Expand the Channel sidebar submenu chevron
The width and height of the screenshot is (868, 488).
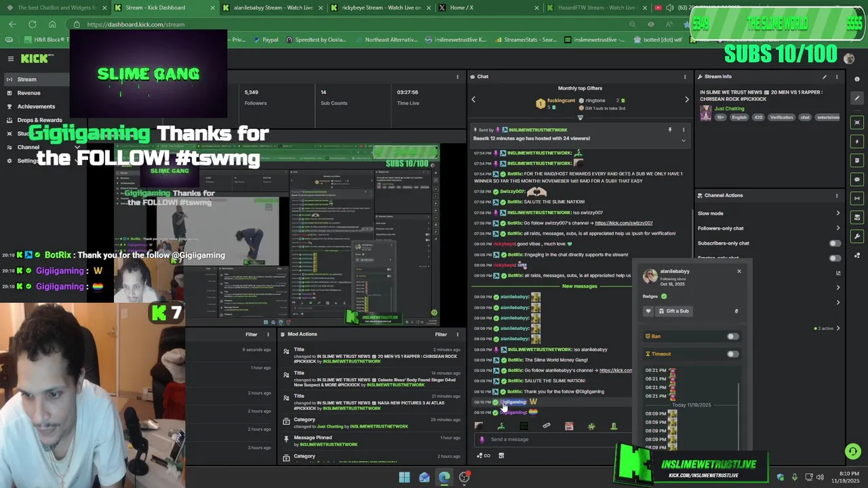tap(77, 147)
